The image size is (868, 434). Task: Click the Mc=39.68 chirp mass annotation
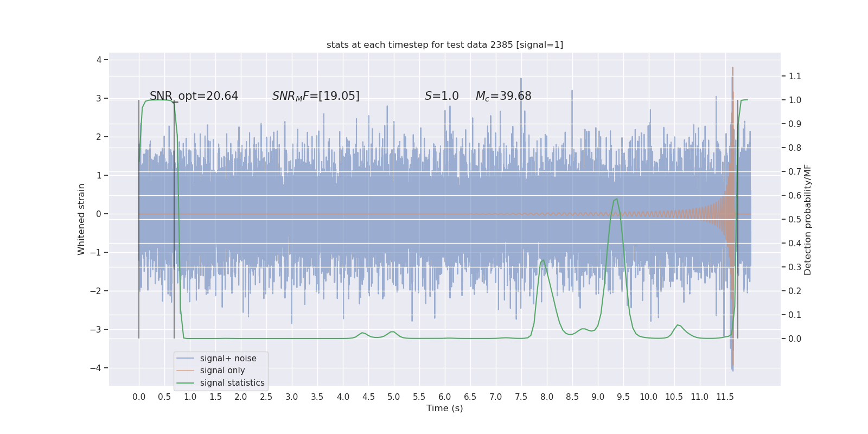point(503,96)
